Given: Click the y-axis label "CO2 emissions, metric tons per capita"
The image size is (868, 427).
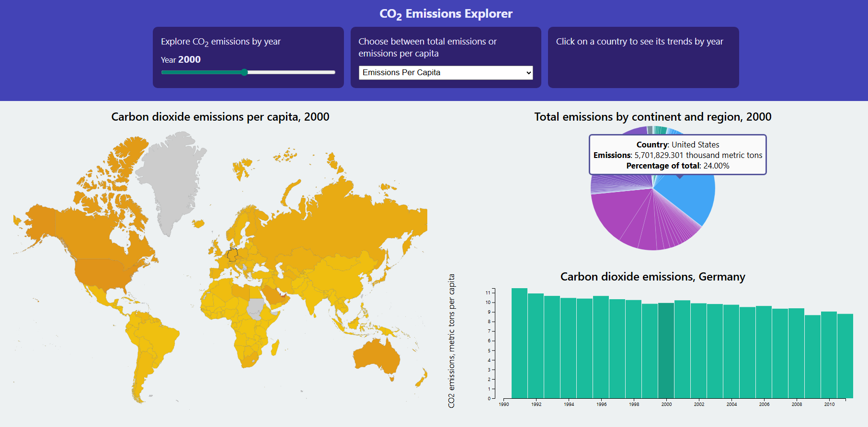Looking at the screenshot, I should (x=451, y=341).
